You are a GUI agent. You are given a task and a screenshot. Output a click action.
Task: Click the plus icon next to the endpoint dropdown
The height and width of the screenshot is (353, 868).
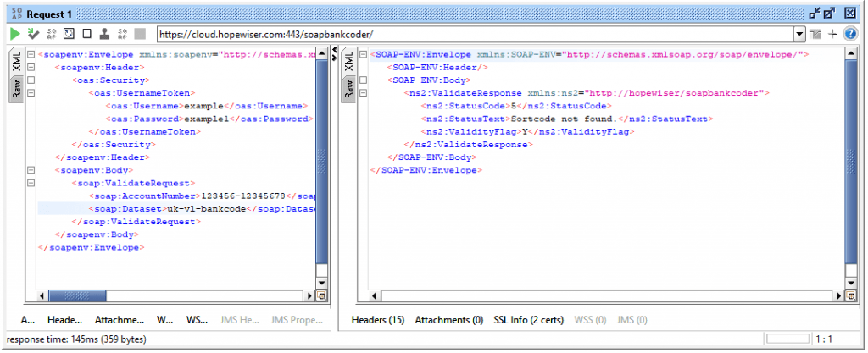pyautogui.click(x=833, y=34)
